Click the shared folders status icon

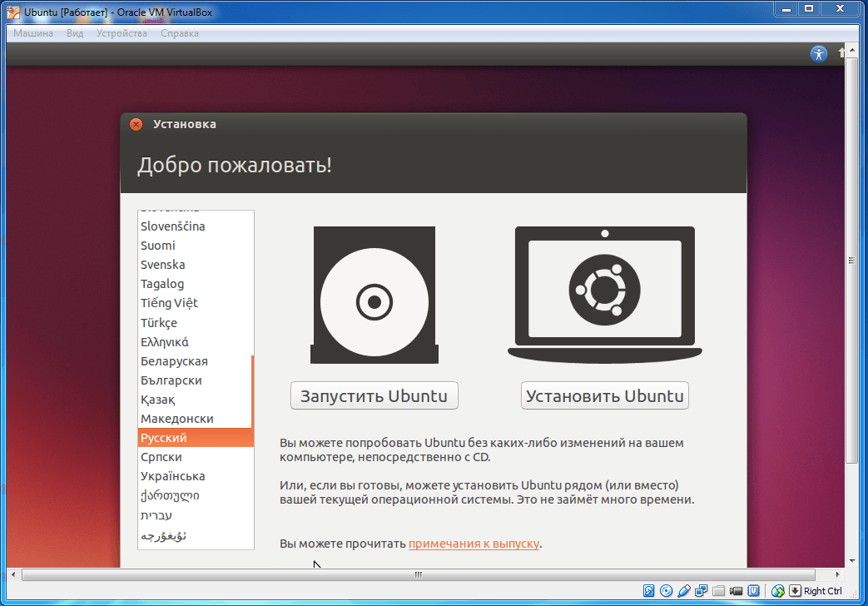718,591
